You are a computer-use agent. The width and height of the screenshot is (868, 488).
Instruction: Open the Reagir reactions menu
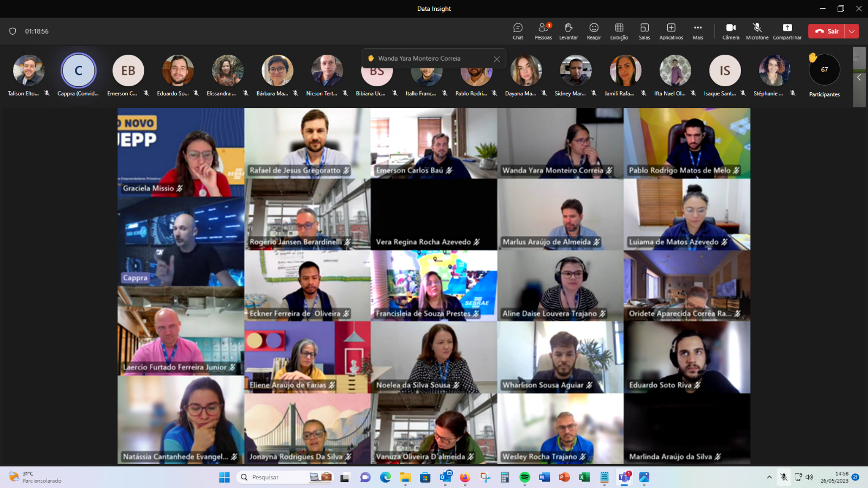[593, 31]
